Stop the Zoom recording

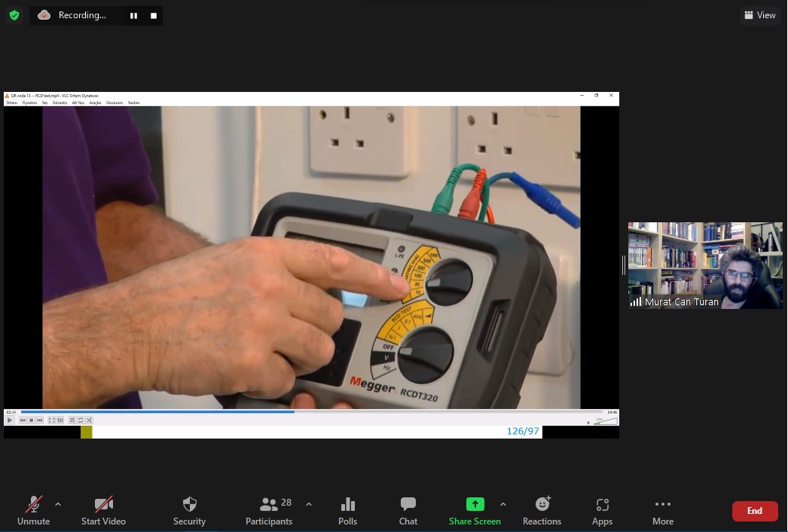point(154,16)
